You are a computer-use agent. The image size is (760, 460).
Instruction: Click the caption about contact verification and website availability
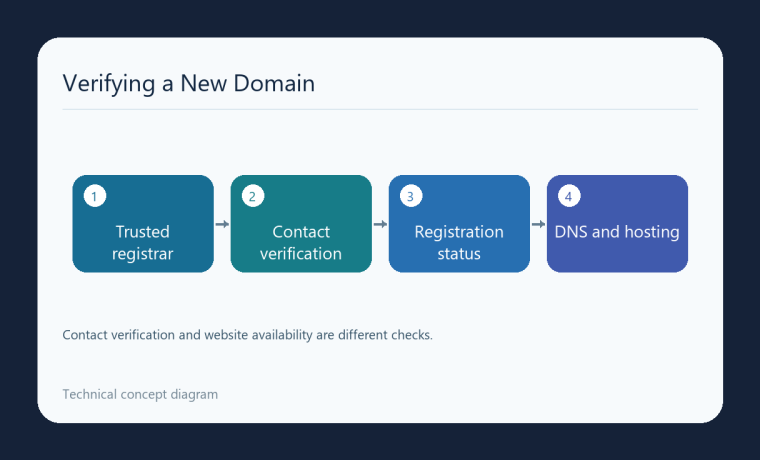coord(248,335)
